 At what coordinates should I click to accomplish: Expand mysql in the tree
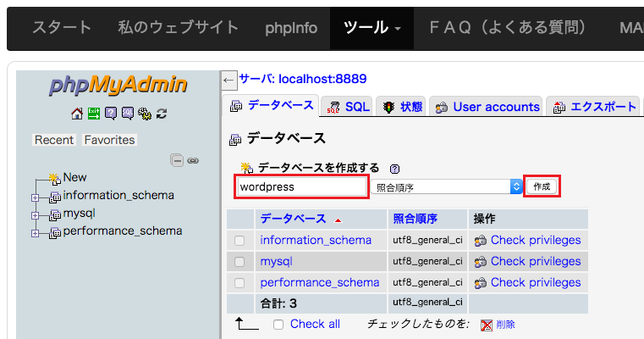(x=36, y=215)
